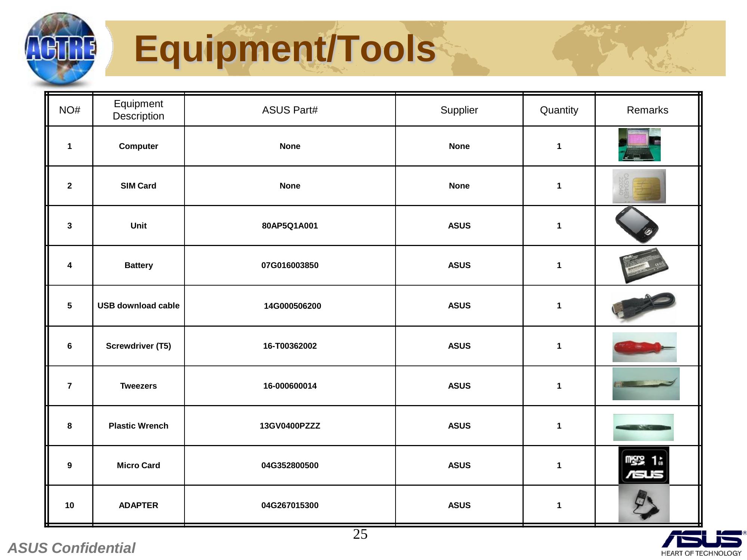Select quantity "1" in the Plastic Wrench row

[559, 426]
